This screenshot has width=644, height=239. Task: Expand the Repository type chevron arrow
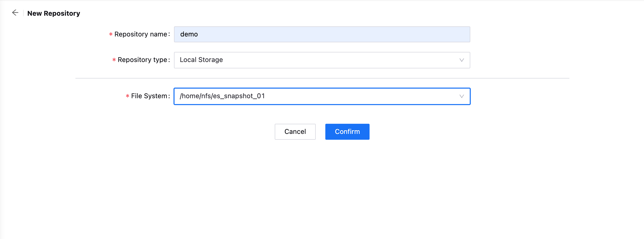tap(461, 60)
